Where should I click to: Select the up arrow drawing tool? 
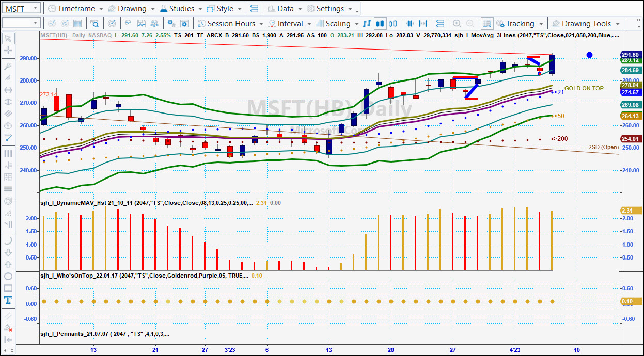tap(8, 264)
